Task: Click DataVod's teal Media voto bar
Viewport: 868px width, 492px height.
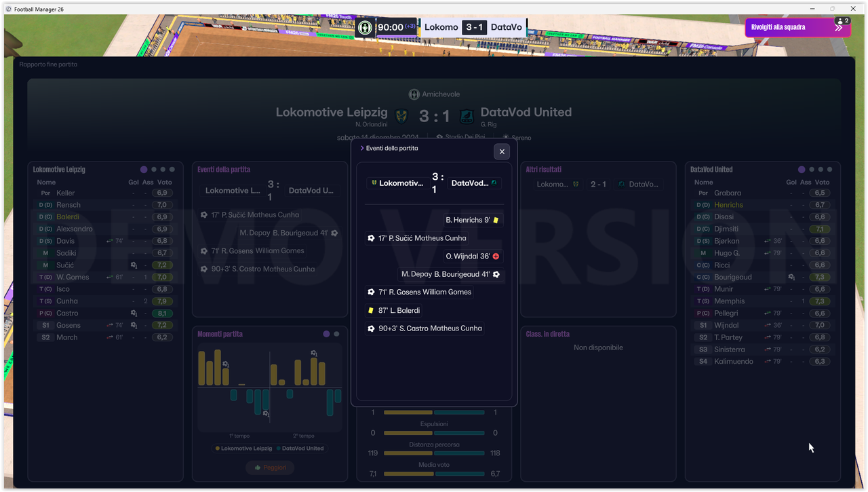Action: 459,474
